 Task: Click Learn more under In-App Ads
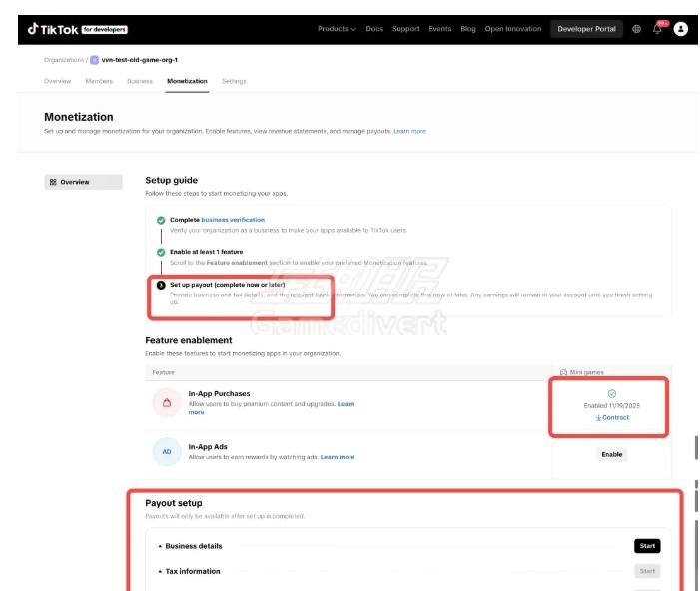(x=338, y=457)
